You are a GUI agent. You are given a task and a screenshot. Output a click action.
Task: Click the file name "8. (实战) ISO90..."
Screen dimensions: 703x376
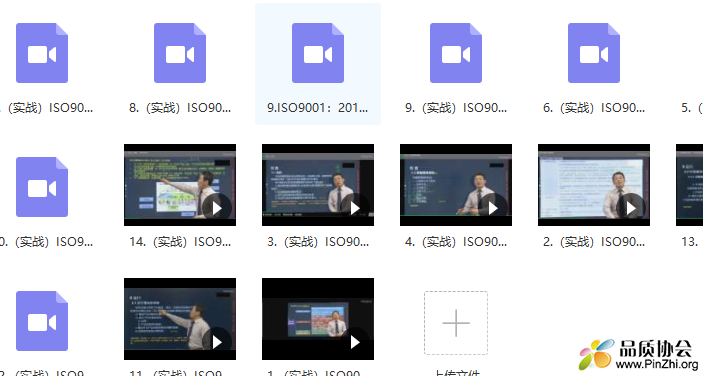180,108
